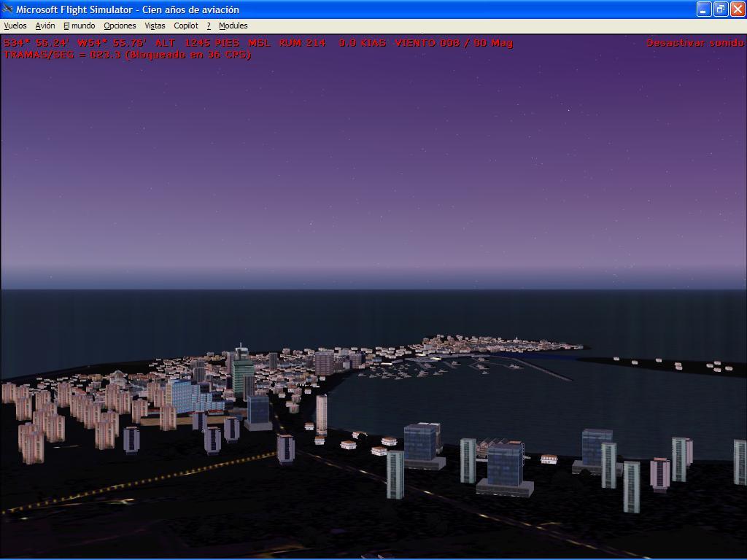Close the Flight Simulator window

point(737,9)
